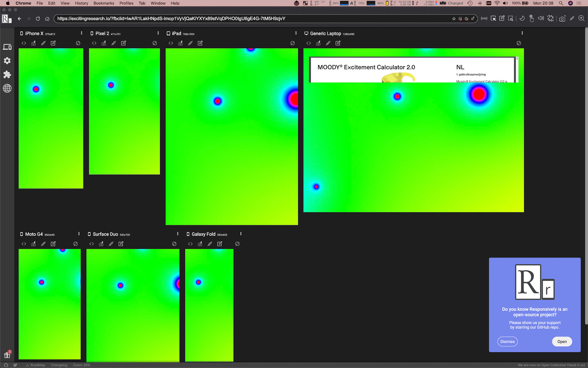The height and width of the screenshot is (368, 588).
Task: Open Generic Laptop three-dot options menu
Action: (522, 33)
